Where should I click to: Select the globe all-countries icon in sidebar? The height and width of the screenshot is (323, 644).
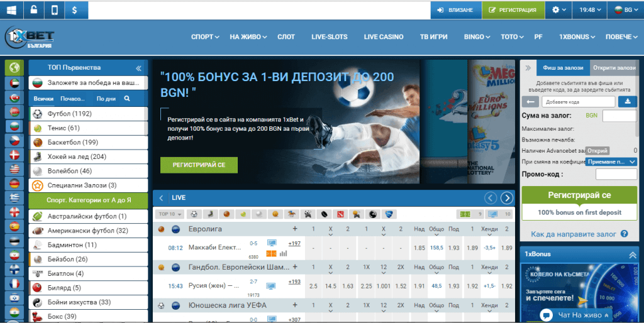(13, 68)
